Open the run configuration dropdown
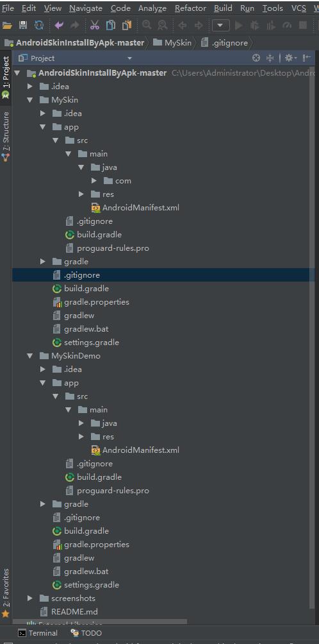 click(220, 26)
